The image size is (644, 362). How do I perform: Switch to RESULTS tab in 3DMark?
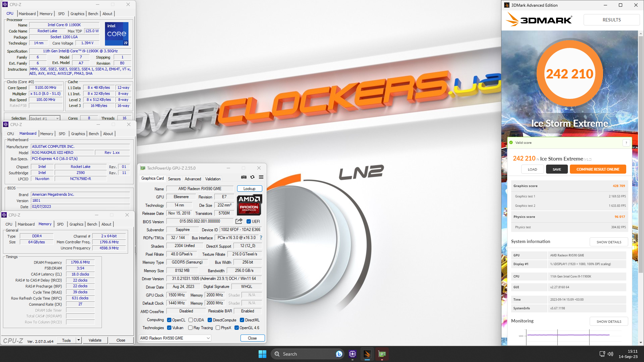point(611,20)
